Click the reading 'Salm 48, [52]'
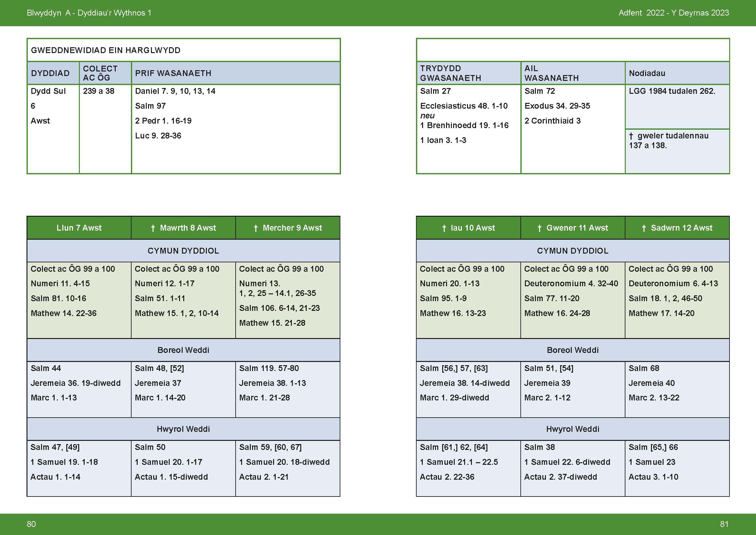 (159, 368)
